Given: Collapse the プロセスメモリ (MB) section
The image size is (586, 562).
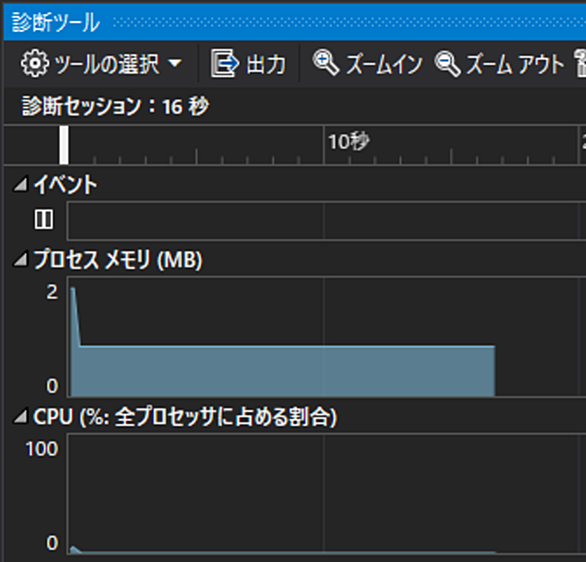Looking at the screenshot, I should pyautogui.click(x=21, y=259).
